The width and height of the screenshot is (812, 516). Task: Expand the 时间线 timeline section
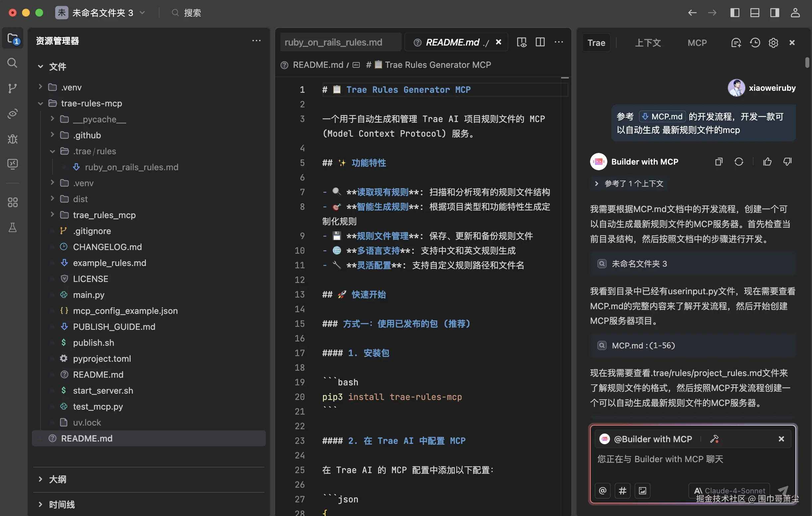41,504
